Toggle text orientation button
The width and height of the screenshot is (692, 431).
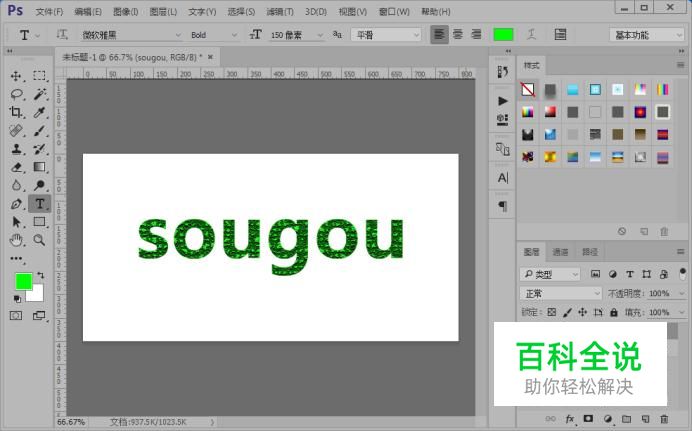(x=62, y=34)
